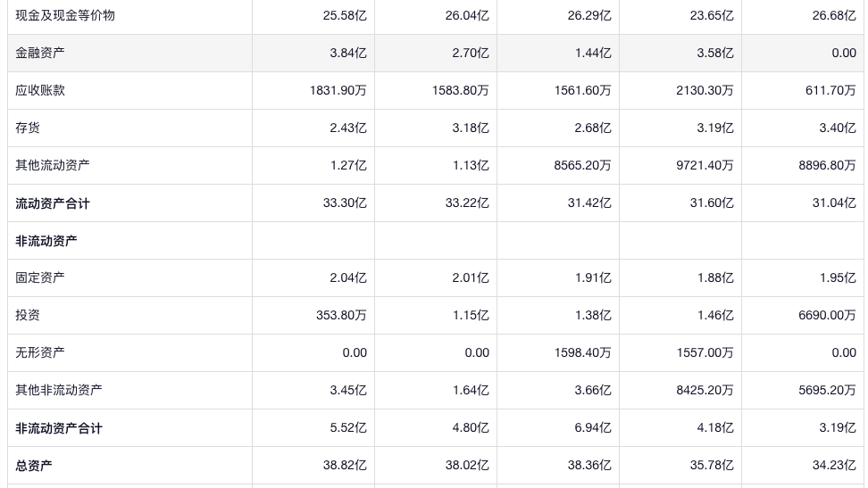Select the 8425.20万 other non-current assets cell
The height and width of the screenshot is (488, 868).
point(705,390)
